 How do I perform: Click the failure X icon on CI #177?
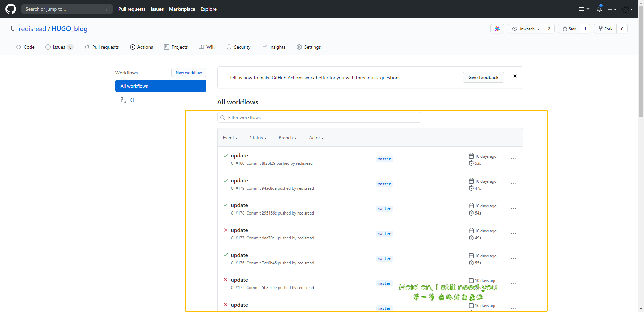(226, 230)
